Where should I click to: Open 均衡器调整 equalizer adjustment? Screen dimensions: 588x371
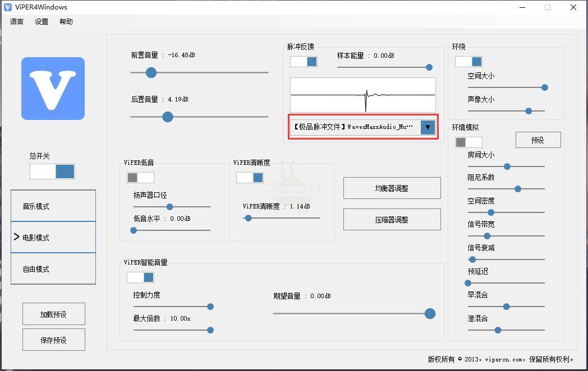(392, 188)
